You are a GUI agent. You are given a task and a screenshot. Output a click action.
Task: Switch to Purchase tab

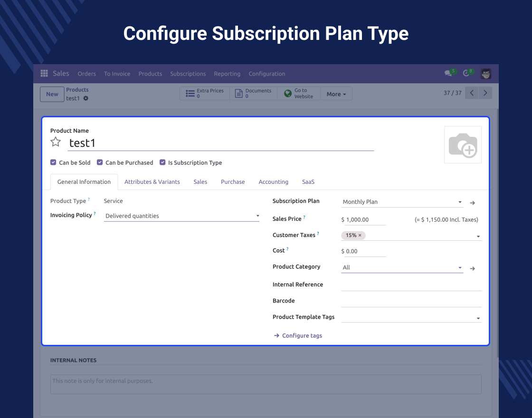233,182
